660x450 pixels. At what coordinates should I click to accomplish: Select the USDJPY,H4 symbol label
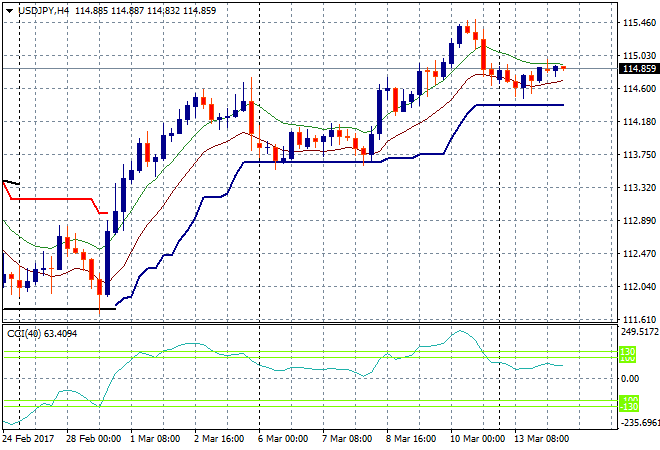(43, 11)
